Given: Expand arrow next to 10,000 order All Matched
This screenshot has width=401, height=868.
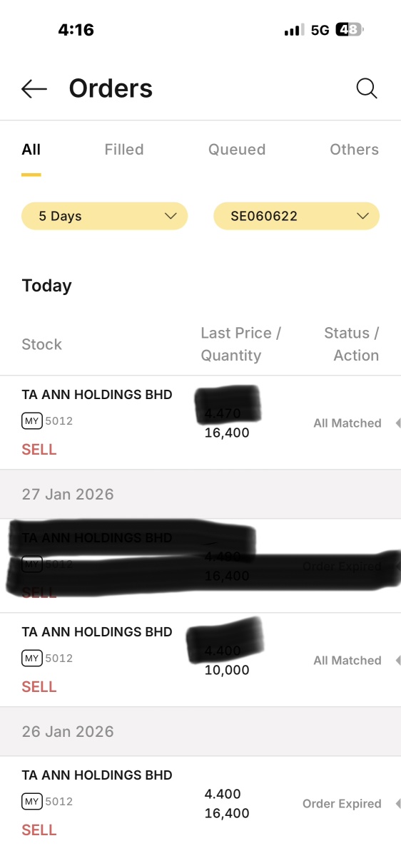Looking at the screenshot, I should pos(397,661).
